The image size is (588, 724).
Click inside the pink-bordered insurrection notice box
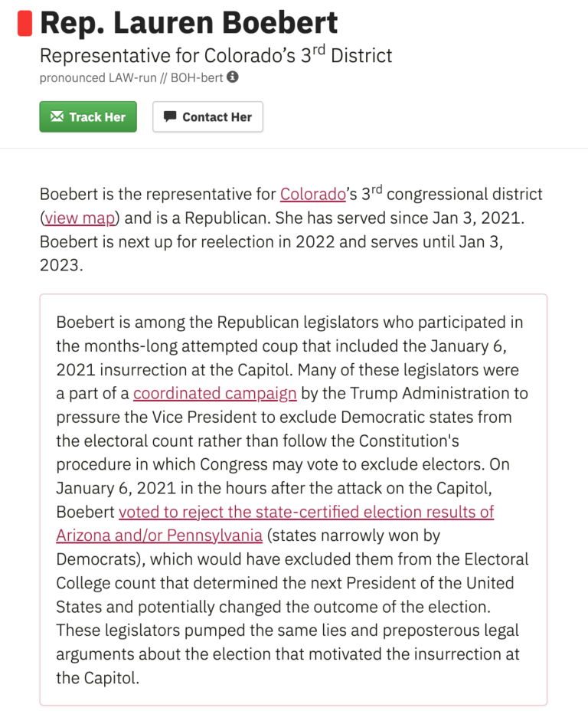pos(293,500)
